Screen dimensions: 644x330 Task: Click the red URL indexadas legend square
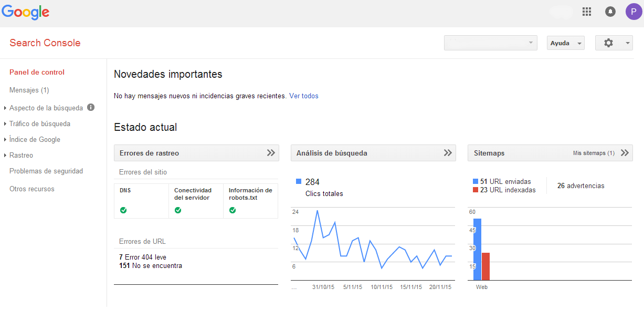pyautogui.click(x=476, y=190)
